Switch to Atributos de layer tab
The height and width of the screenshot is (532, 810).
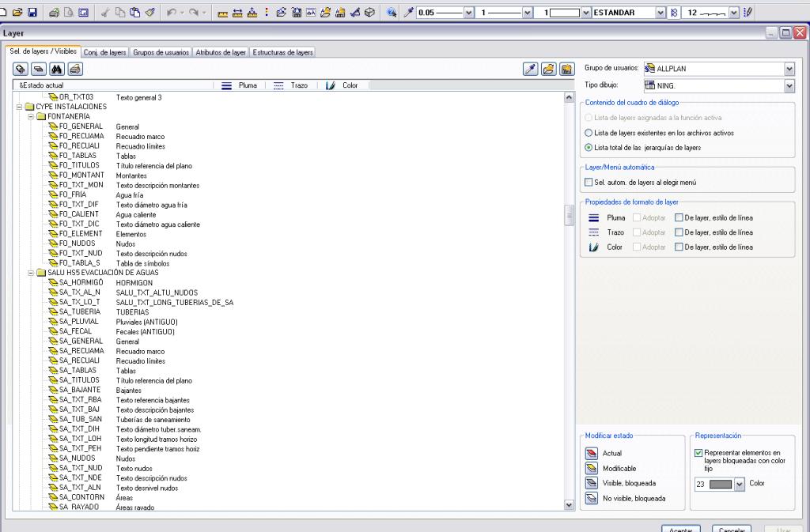pos(221,53)
